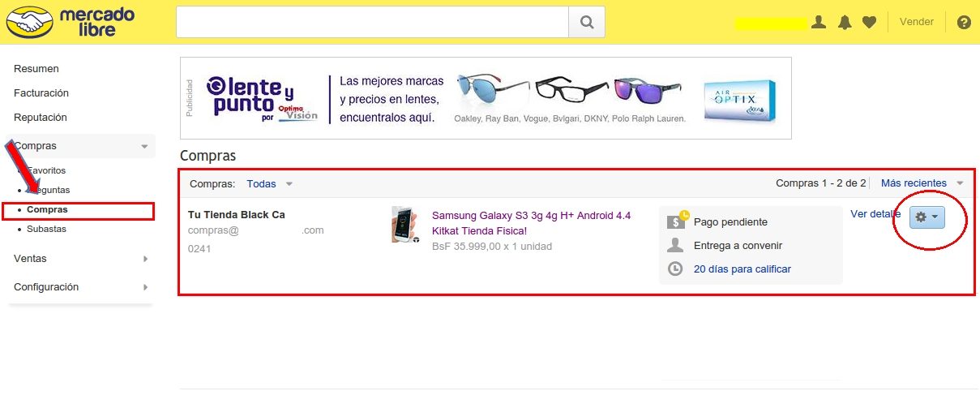Click the Pago pendiente status text
Viewport: 980px width, 404px height.
coord(730,221)
